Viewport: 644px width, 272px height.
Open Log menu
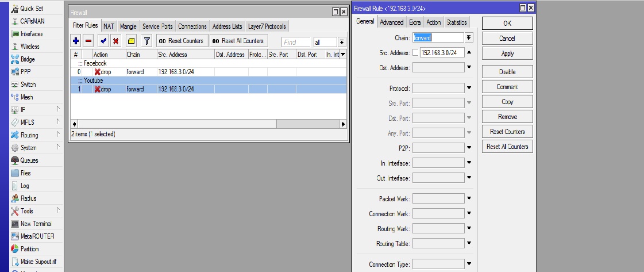[25, 186]
